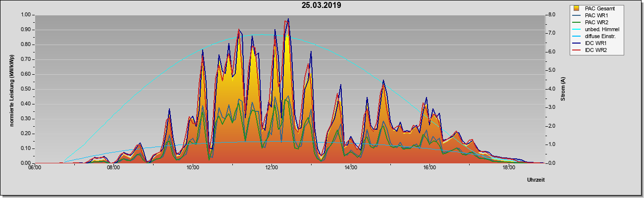Click the 08:00 tick on time axis

(x=113, y=167)
